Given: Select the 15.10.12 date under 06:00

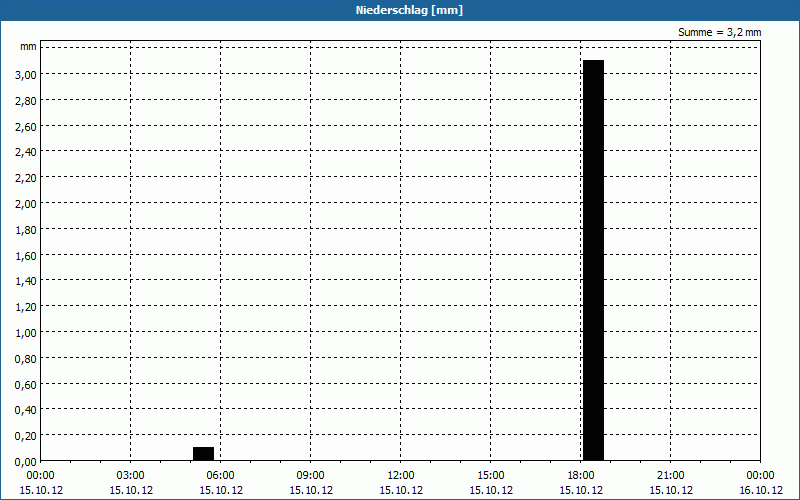Looking at the screenshot, I should pos(221,491).
